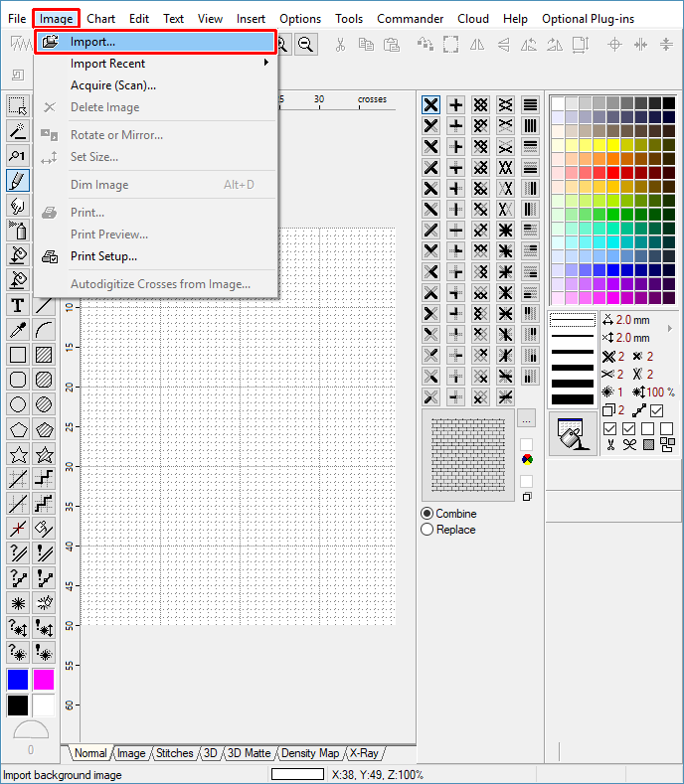The image size is (684, 784).
Task: Open the File menu
Action: tap(17, 19)
